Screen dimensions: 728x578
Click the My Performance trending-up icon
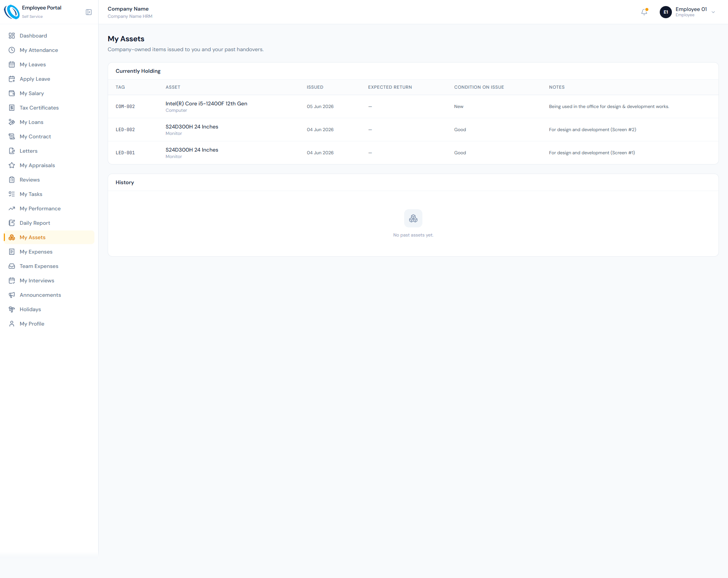(x=12, y=208)
